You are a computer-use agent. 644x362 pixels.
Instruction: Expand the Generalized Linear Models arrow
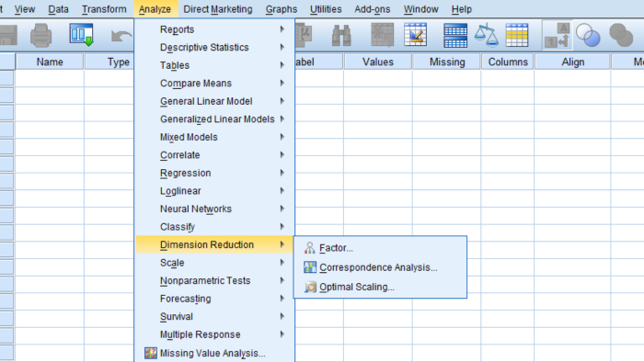[282, 119]
